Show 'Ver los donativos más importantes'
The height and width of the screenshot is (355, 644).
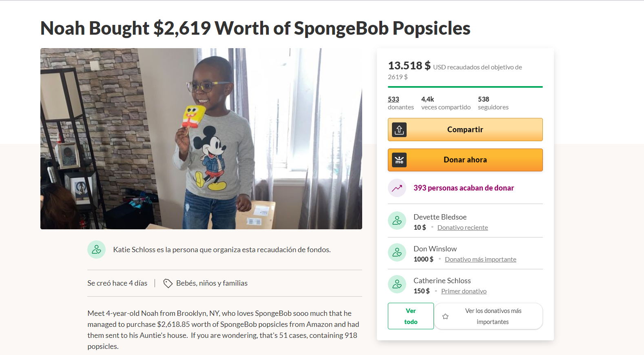(x=493, y=316)
